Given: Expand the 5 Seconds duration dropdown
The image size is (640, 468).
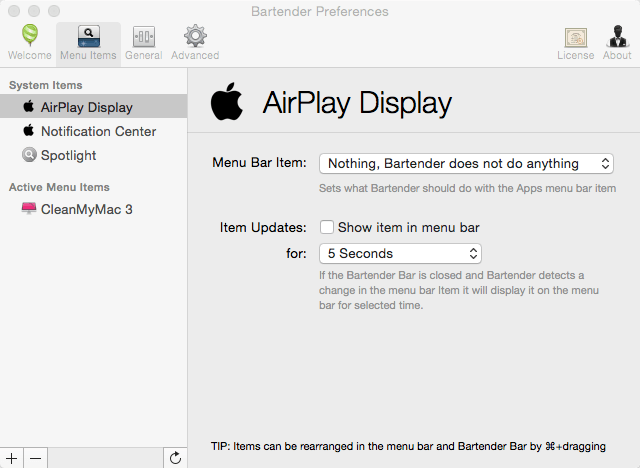Looking at the screenshot, I should point(400,253).
